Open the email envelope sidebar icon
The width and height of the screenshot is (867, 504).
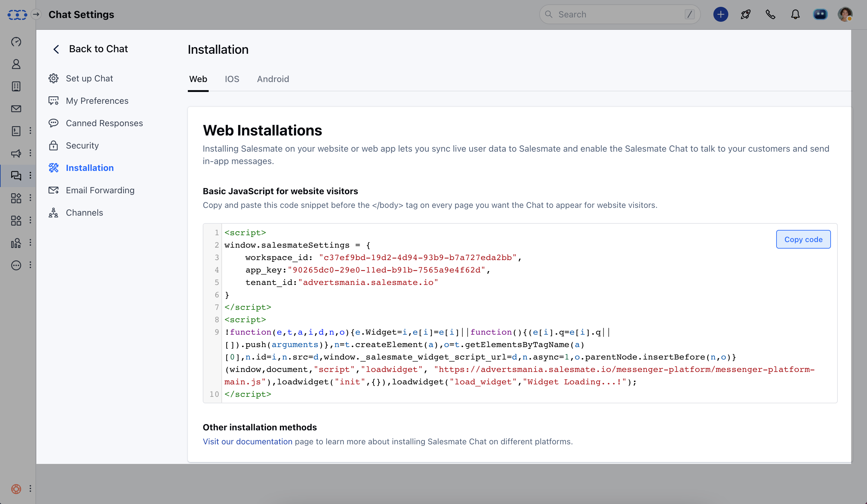[x=16, y=109]
